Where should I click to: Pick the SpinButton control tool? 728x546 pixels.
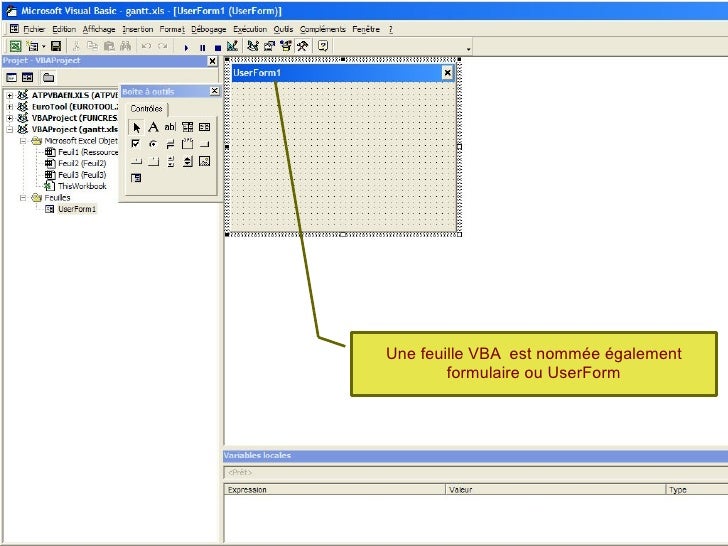coord(188,161)
